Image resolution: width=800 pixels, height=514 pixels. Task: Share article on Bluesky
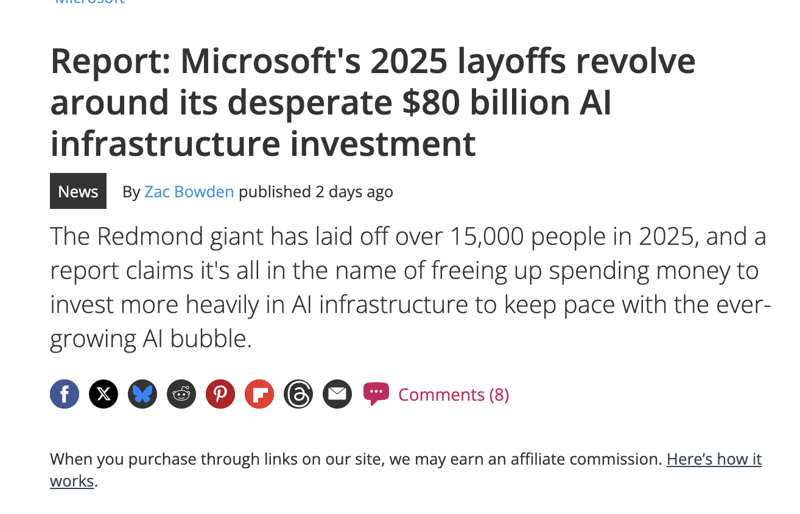pyautogui.click(x=142, y=394)
